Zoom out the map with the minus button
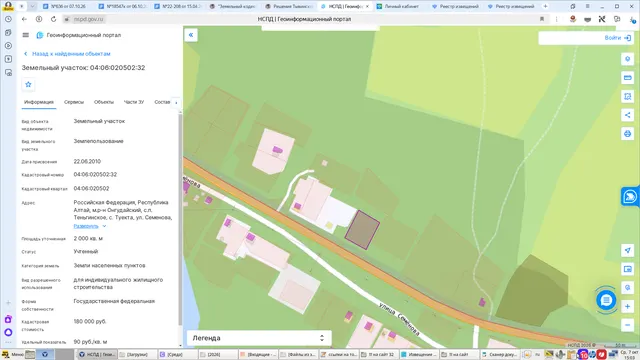This screenshot has width=640, height=360. coord(627,325)
